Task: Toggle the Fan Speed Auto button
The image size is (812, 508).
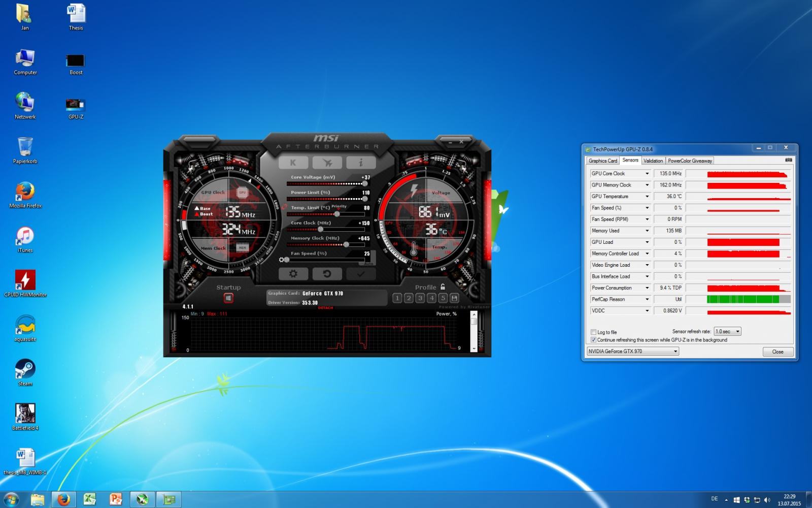Action: (368, 264)
